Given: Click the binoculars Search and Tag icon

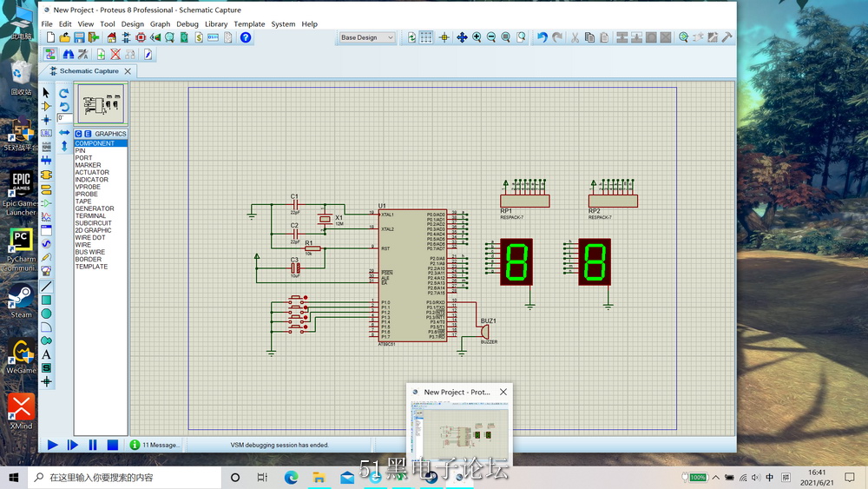Looking at the screenshot, I should (68, 54).
